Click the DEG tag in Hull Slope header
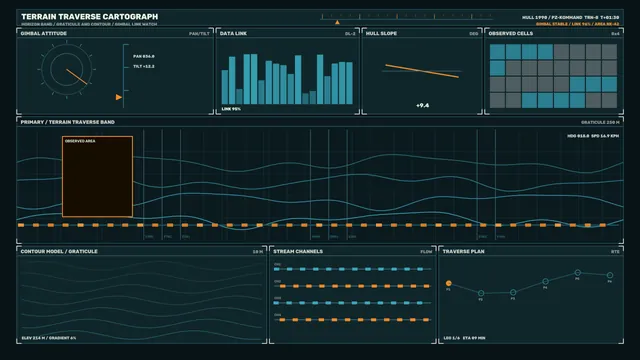 pos(473,34)
